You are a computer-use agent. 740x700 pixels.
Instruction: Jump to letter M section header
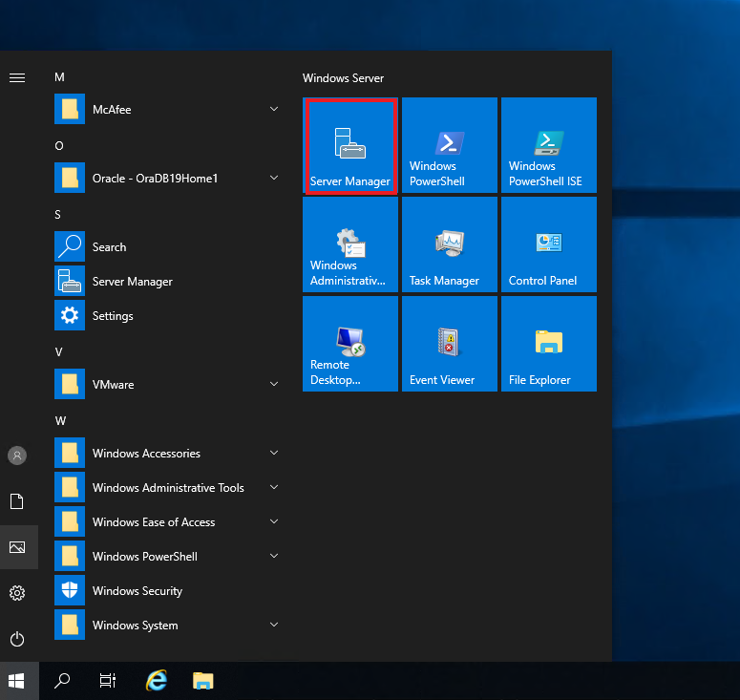coord(59,77)
